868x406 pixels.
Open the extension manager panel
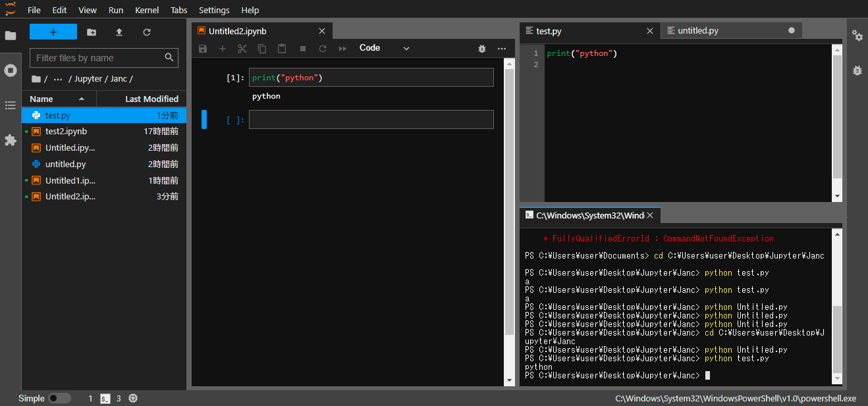[x=11, y=140]
